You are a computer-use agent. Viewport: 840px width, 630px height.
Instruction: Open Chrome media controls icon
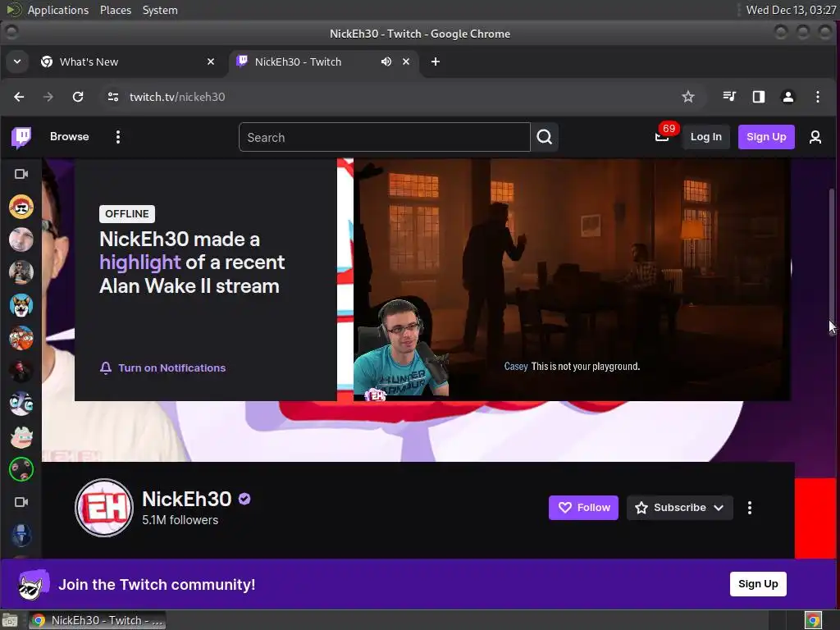729,97
